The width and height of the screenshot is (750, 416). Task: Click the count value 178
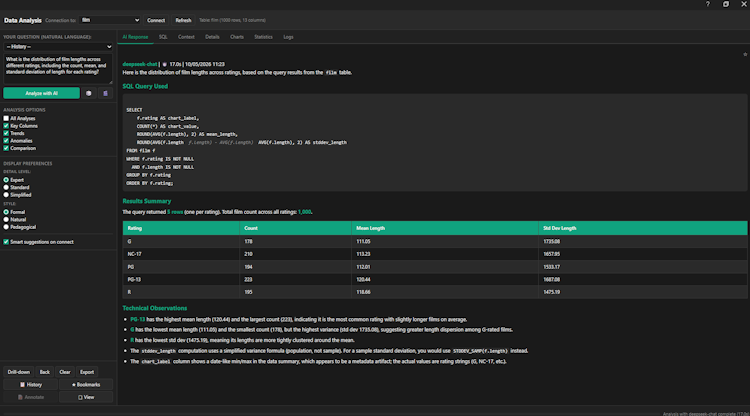tap(248, 241)
